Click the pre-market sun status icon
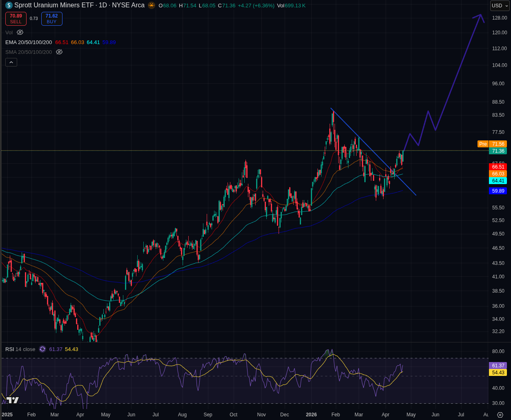The width and height of the screenshot is (511, 420). coord(152,5)
